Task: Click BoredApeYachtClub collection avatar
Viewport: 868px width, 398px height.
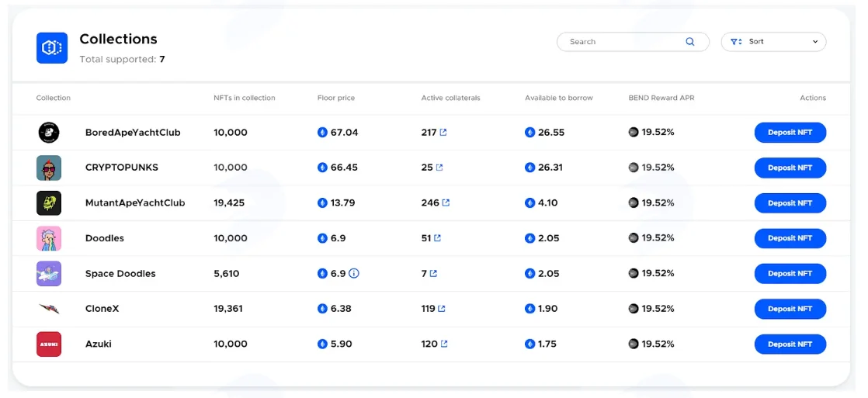Action: tap(49, 133)
